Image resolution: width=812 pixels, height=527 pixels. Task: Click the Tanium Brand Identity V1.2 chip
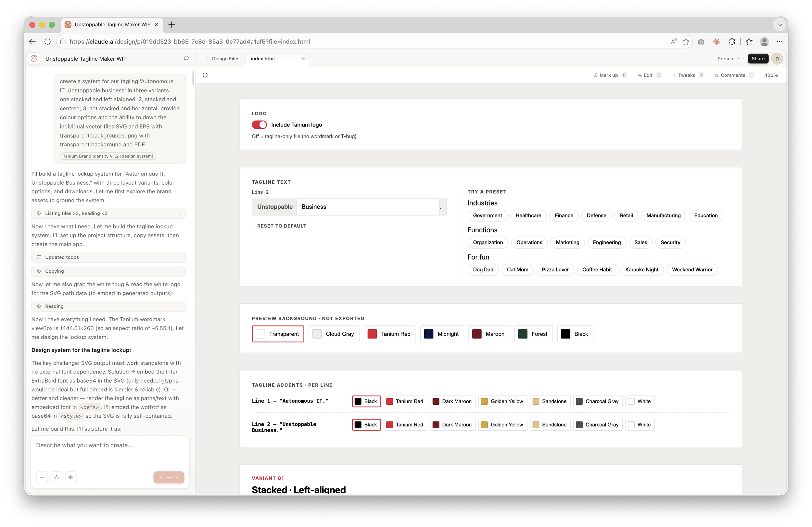108,156
